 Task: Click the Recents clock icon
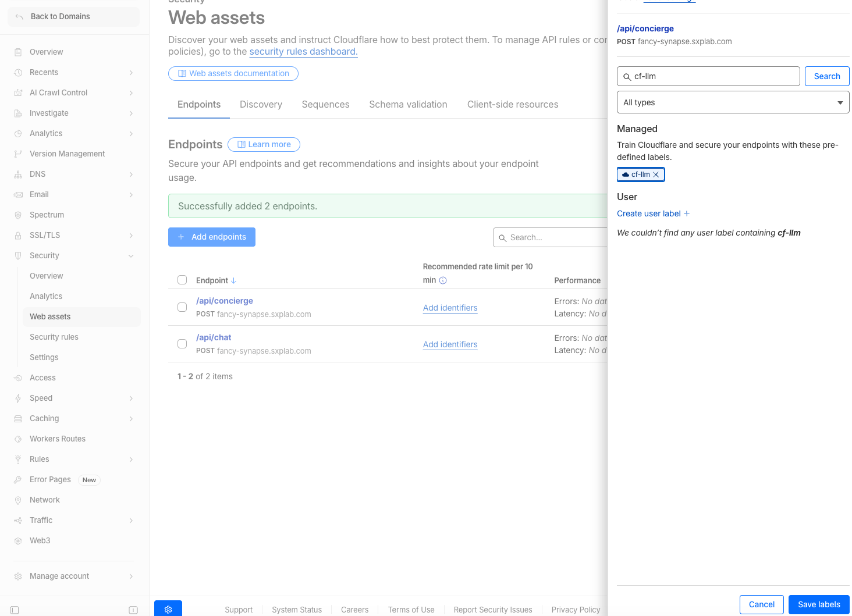click(x=18, y=72)
